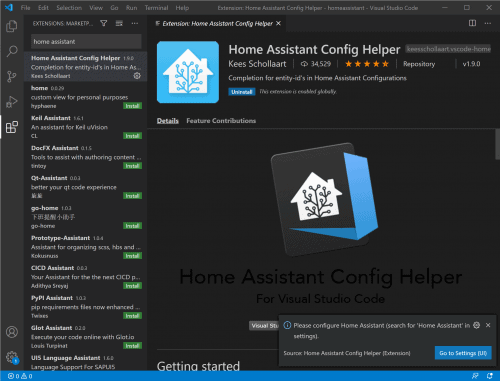Screen dimensions: 500x381
Task: Click the VS Code logo icon
Action: tap(9, 7)
